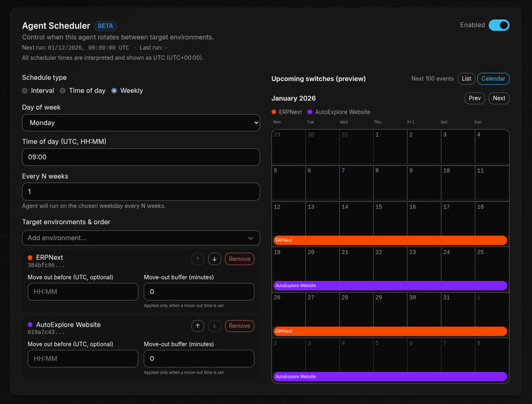Move ERPNext down using its down-arrow icon

(x=214, y=258)
